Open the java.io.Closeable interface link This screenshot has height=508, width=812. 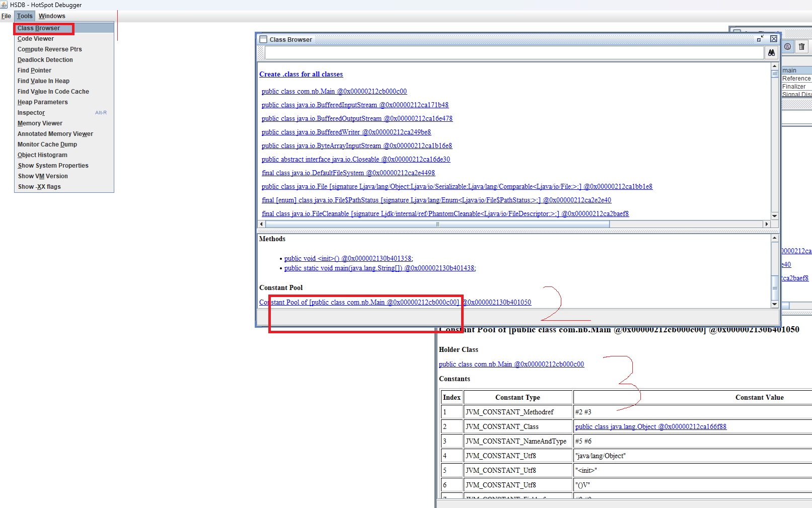[356, 160]
